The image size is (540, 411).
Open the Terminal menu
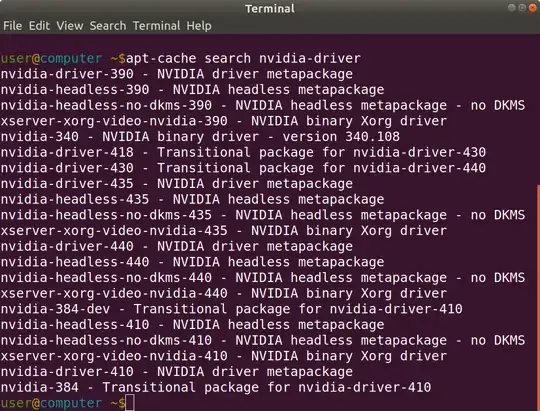tap(156, 26)
